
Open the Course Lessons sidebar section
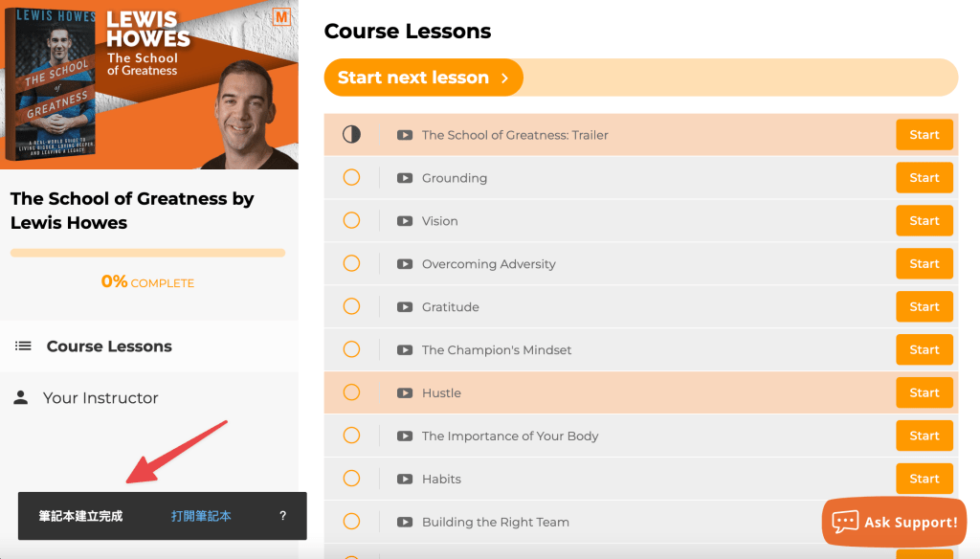109,347
